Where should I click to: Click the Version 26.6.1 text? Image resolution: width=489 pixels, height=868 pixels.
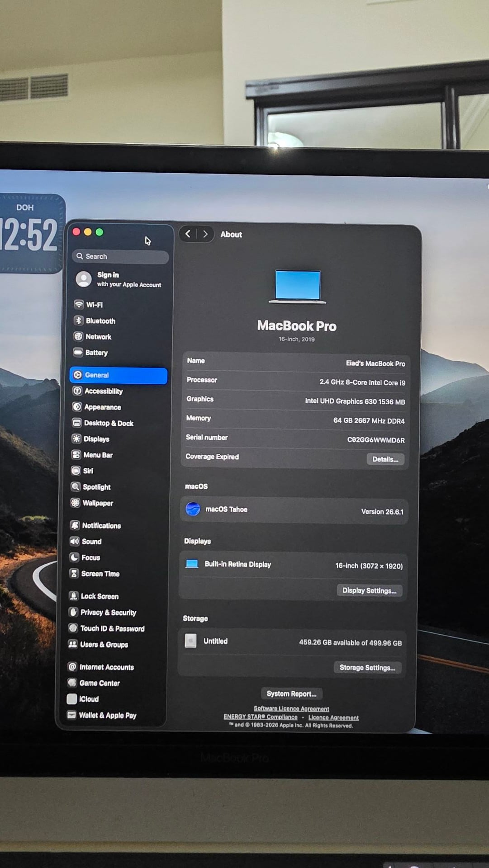382,512
